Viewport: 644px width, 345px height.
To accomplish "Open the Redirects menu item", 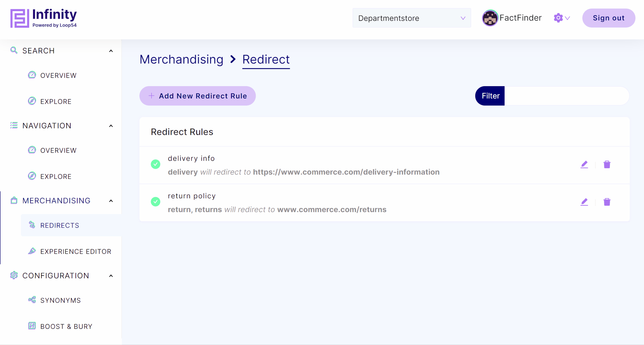I will pos(71,225).
